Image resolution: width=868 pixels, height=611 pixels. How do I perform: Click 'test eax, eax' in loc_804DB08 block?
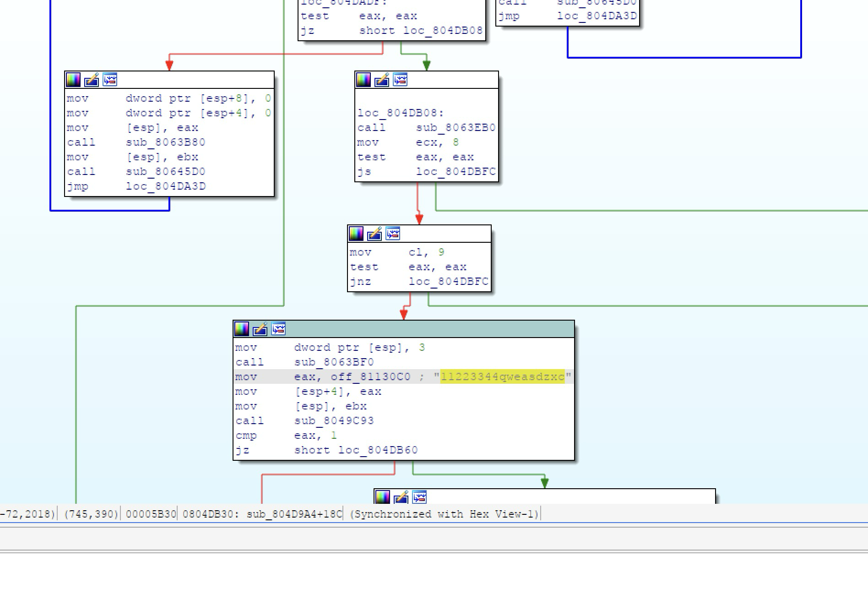click(415, 157)
